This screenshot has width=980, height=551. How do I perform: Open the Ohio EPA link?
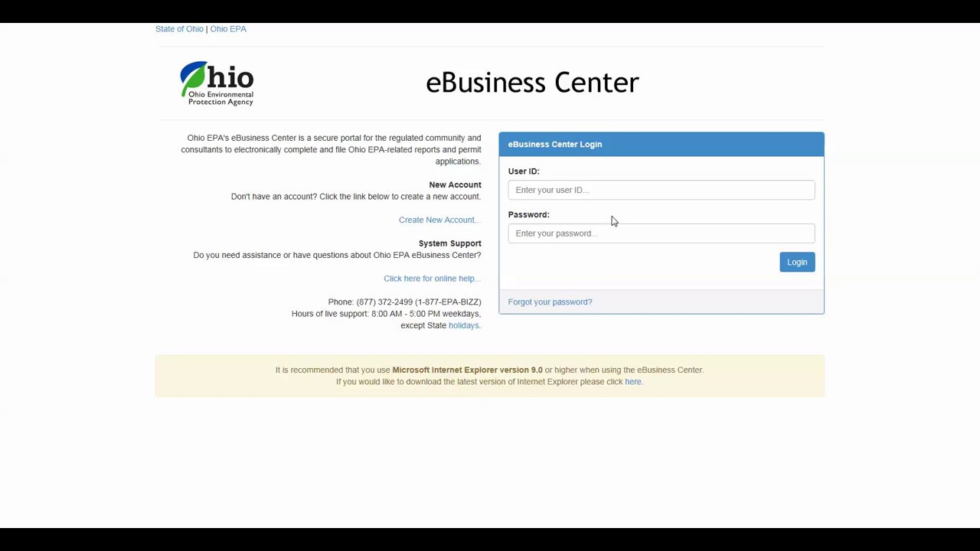tap(228, 29)
